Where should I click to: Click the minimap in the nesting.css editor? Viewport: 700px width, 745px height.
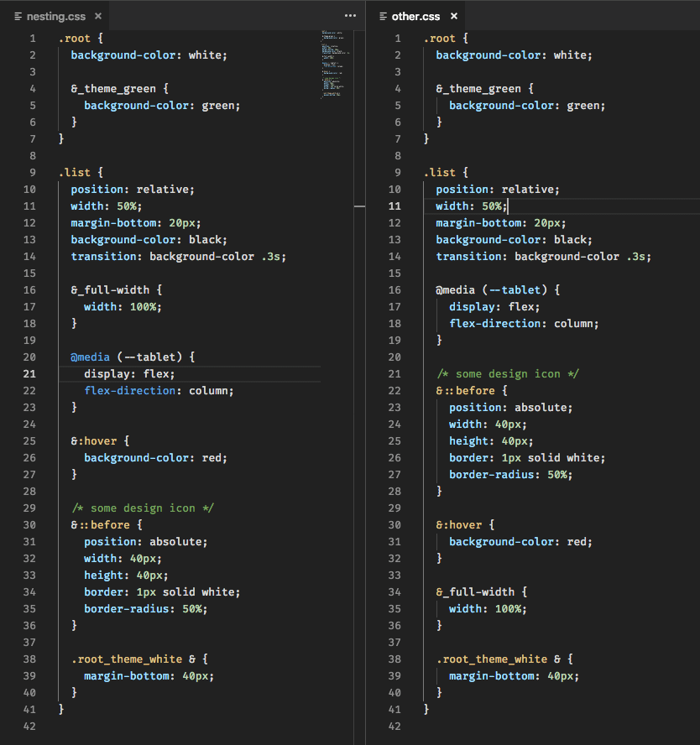coord(335,65)
